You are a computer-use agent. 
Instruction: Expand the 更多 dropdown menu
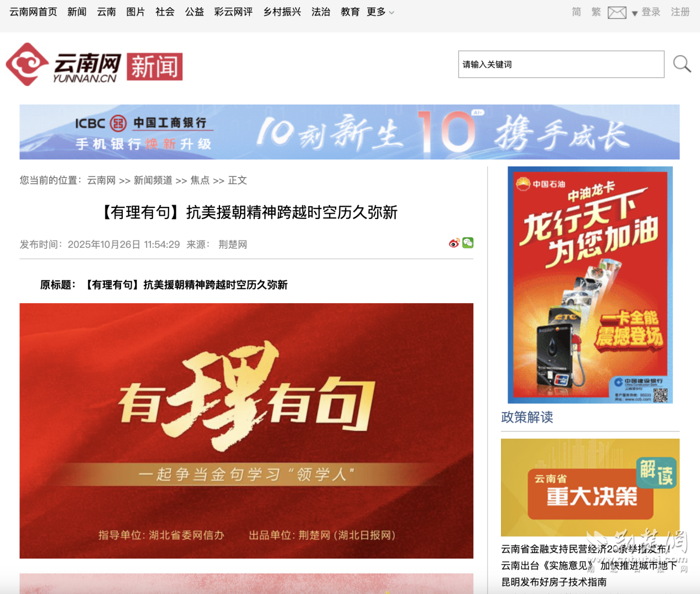tap(380, 12)
